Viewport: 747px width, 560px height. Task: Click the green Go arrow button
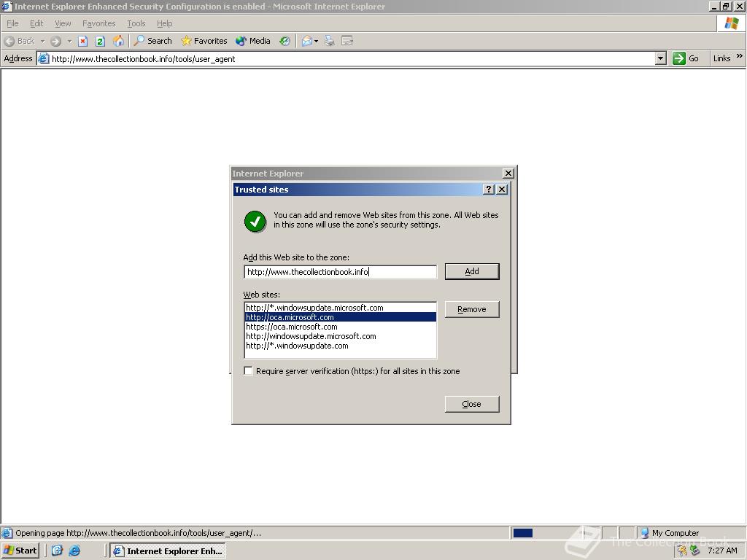click(x=679, y=58)
